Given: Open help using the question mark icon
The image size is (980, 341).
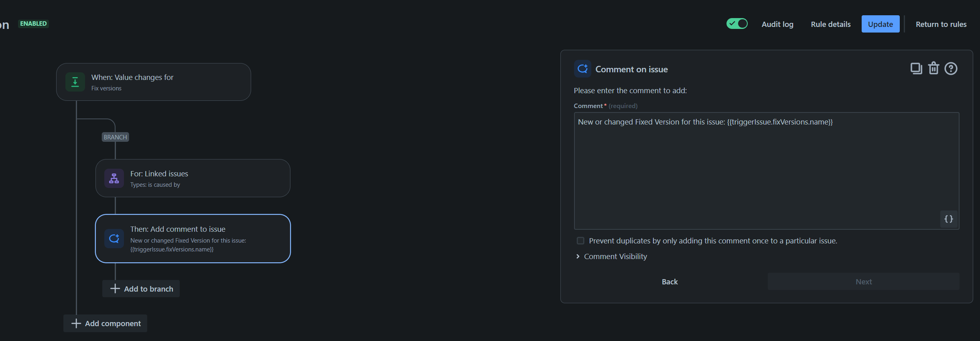Looking at the screenshot, I should tap(951, 68).
